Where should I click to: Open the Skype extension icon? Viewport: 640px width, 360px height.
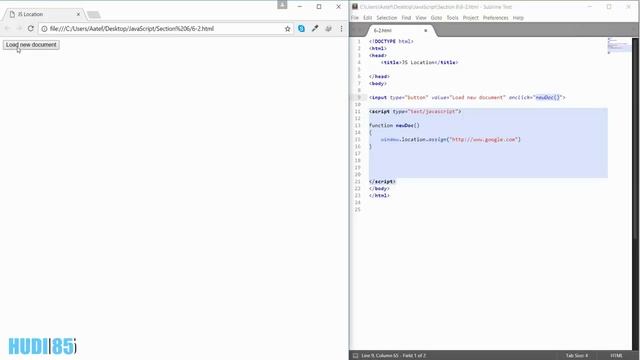coord(301,29)
